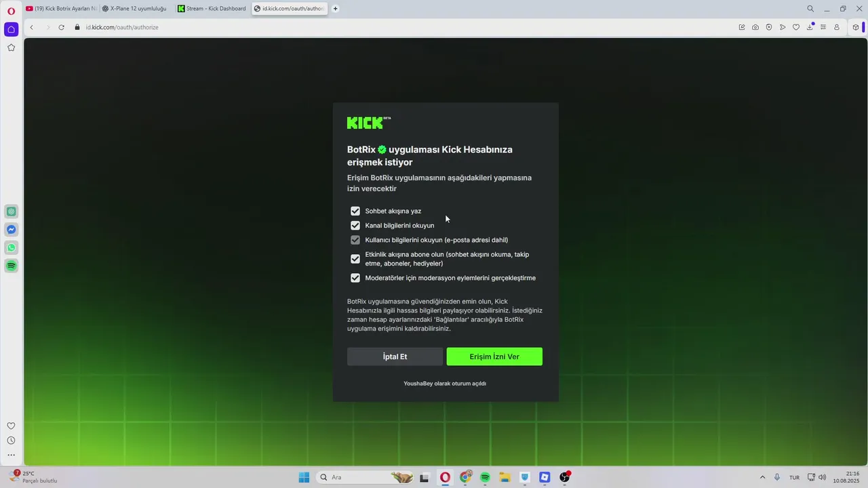This screenshot has width=868, height=488.
Task: Click the BotRix verified badge
Action: pos(382,150)
